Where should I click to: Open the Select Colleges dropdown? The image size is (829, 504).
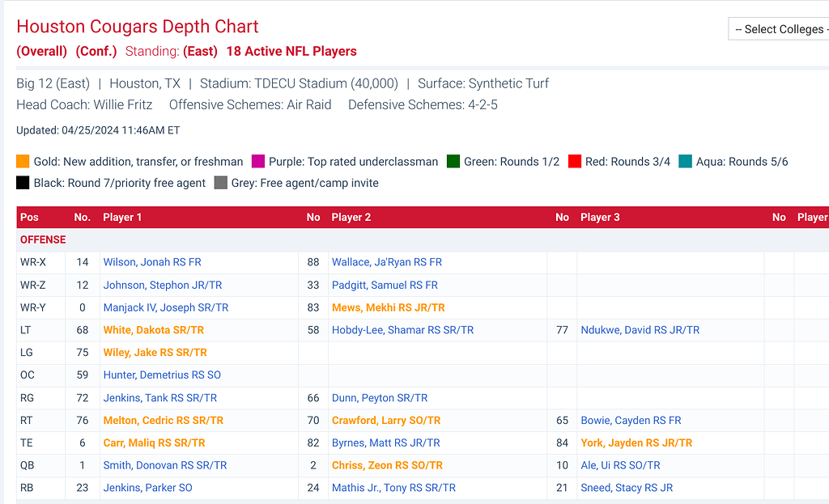[779, 29]
